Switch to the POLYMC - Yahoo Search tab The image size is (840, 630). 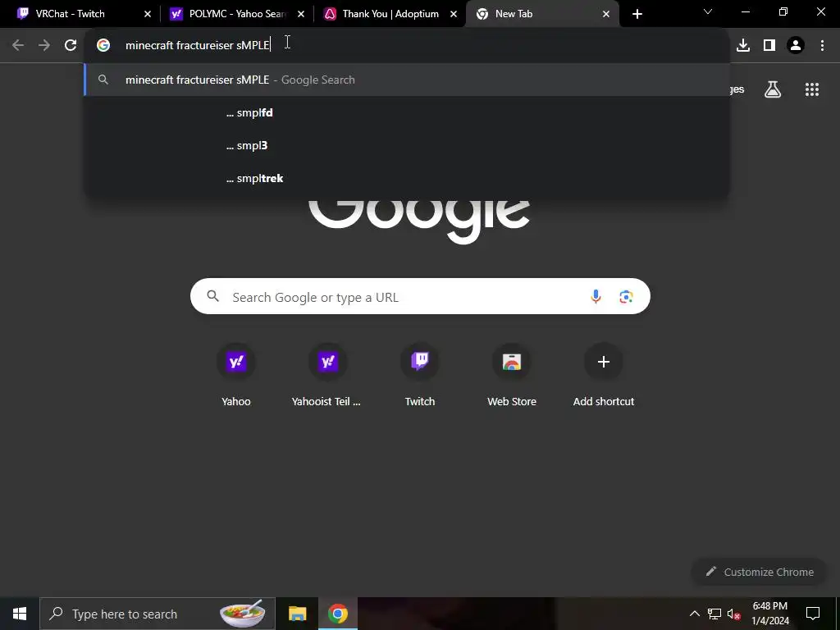click(x=235, y=14)
